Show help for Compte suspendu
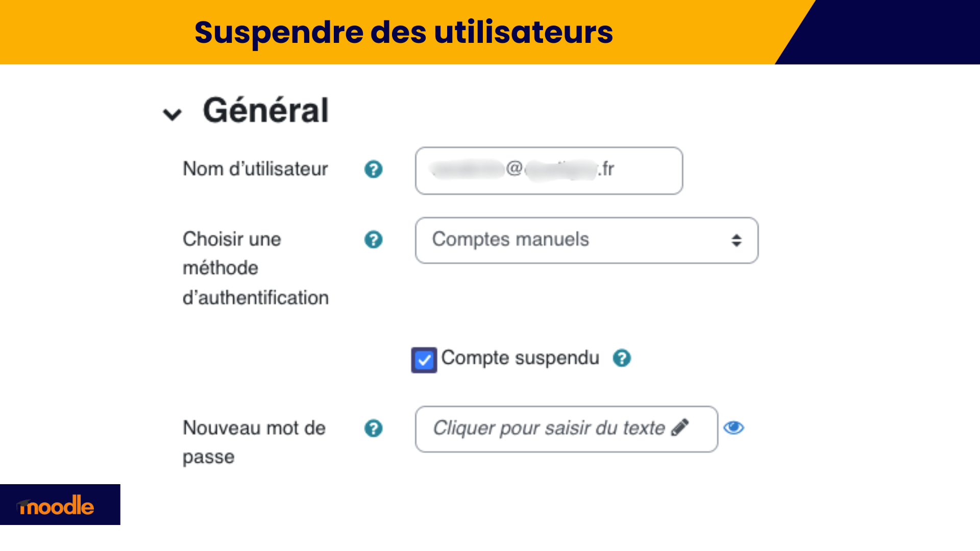 click(622, 358)
